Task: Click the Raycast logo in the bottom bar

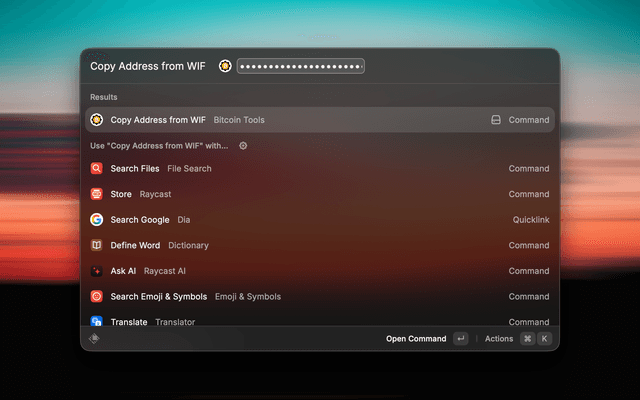Action: point(94,338)
